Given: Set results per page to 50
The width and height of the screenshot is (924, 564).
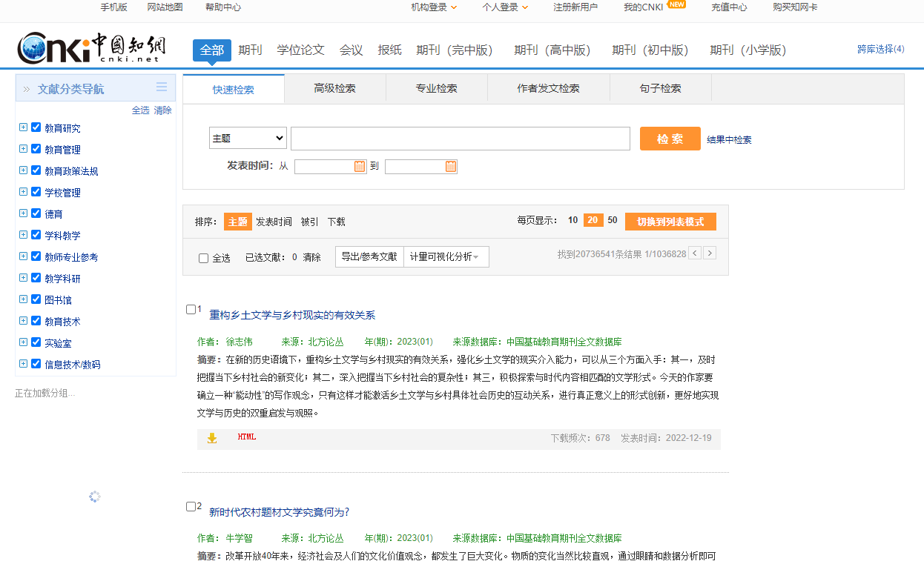Looking at the screenshot, I should (x=613, y=220).
